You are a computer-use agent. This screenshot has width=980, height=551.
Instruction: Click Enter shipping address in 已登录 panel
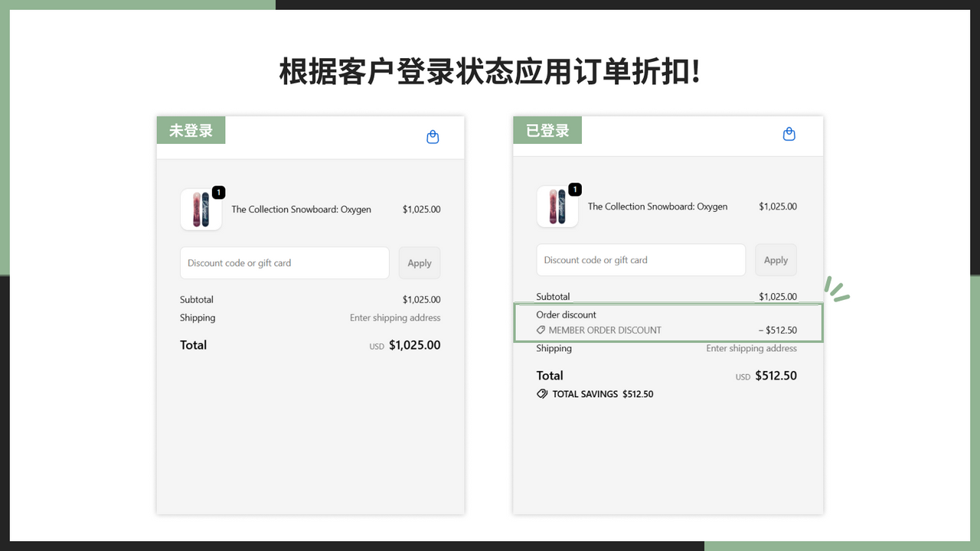(x=751, y=348)
